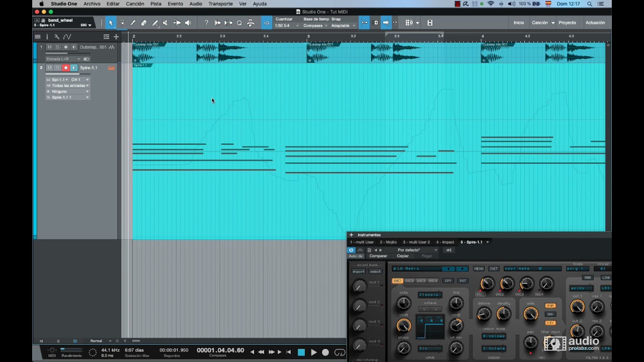Select the Arrow tool

[111, 23]
